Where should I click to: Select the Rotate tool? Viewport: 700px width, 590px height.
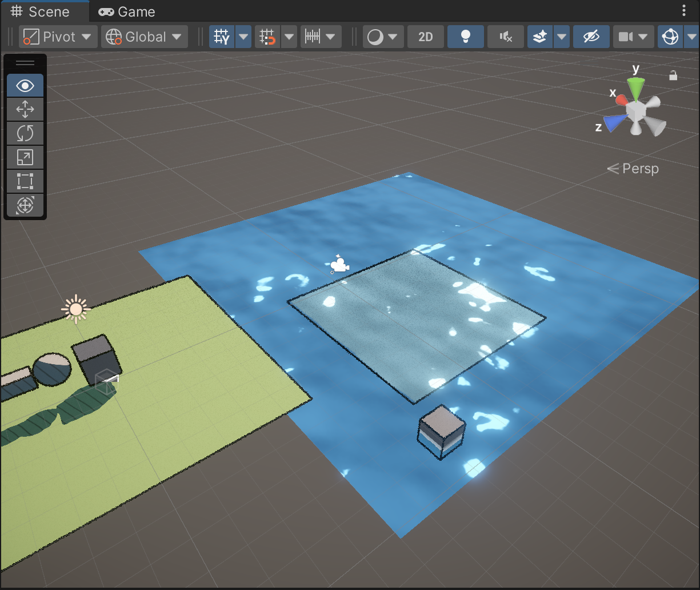click(25, 133)
